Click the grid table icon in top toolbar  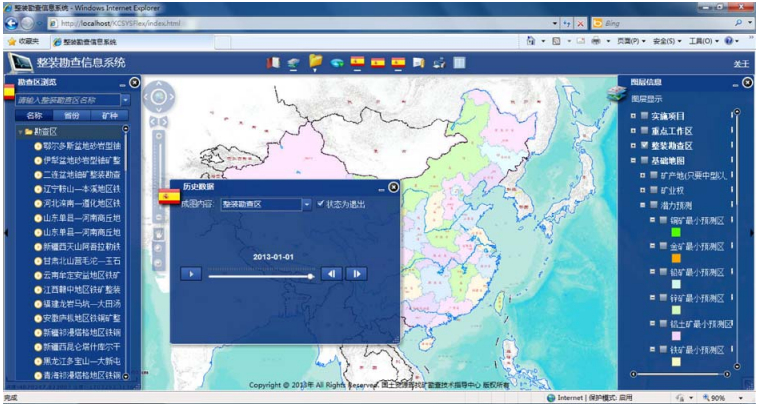(x=459, y=63)
